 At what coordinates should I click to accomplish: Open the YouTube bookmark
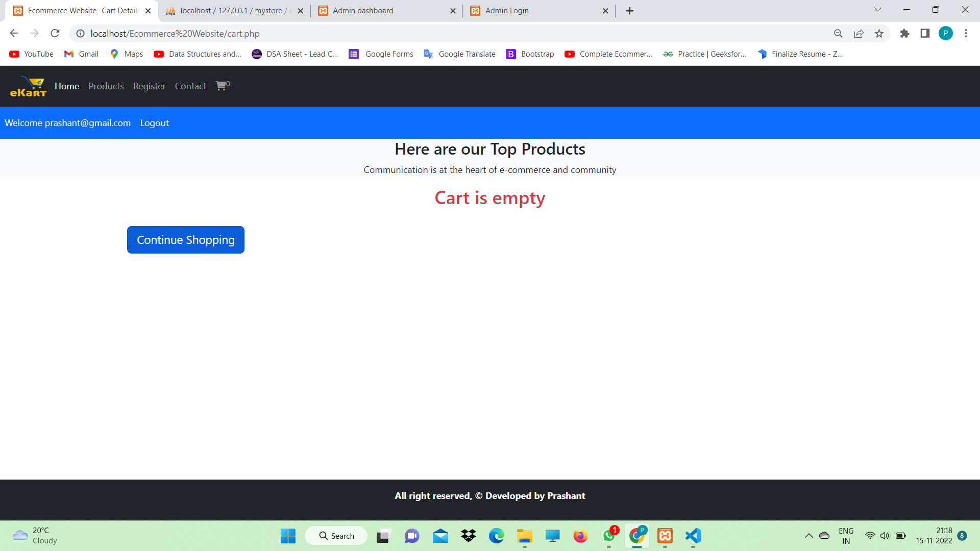(31, 54)
